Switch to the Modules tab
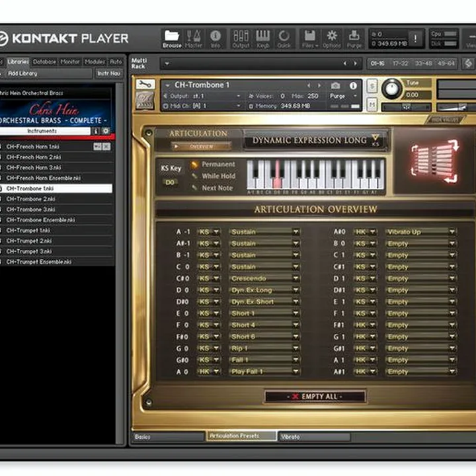 click(x=95, y=62)
